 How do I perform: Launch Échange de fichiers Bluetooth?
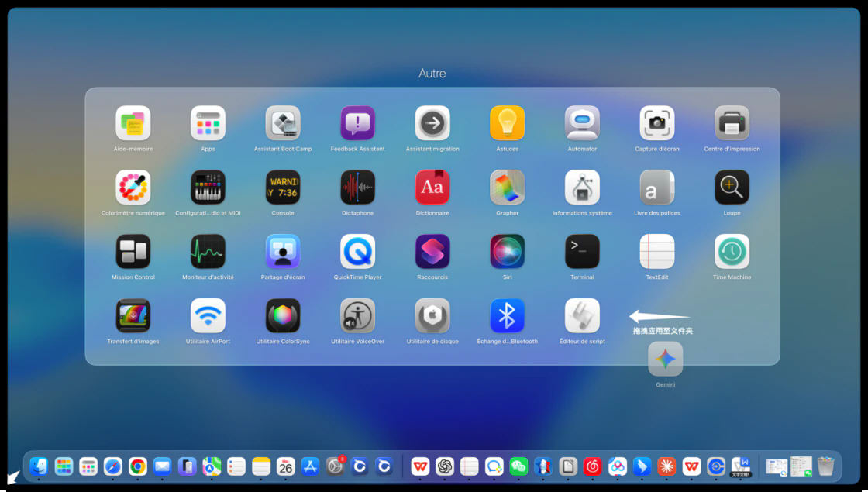(507, 315)
